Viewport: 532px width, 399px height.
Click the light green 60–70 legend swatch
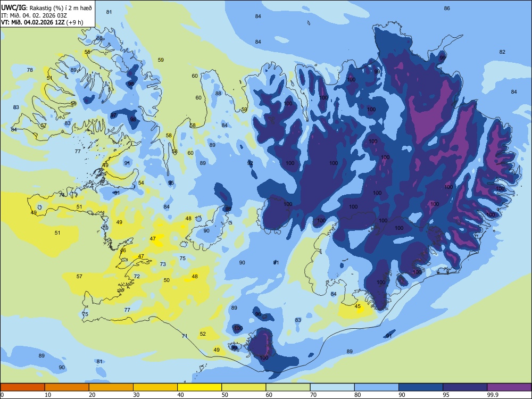point(288,387)
